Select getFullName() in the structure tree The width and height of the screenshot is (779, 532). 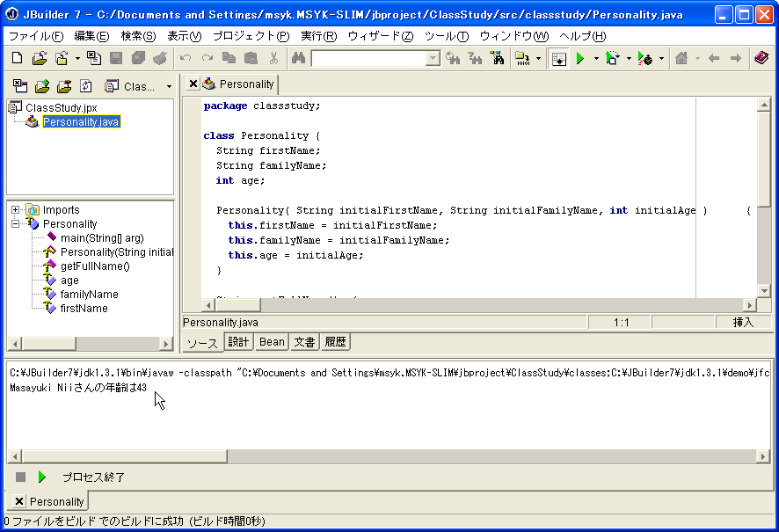point(94,266)
